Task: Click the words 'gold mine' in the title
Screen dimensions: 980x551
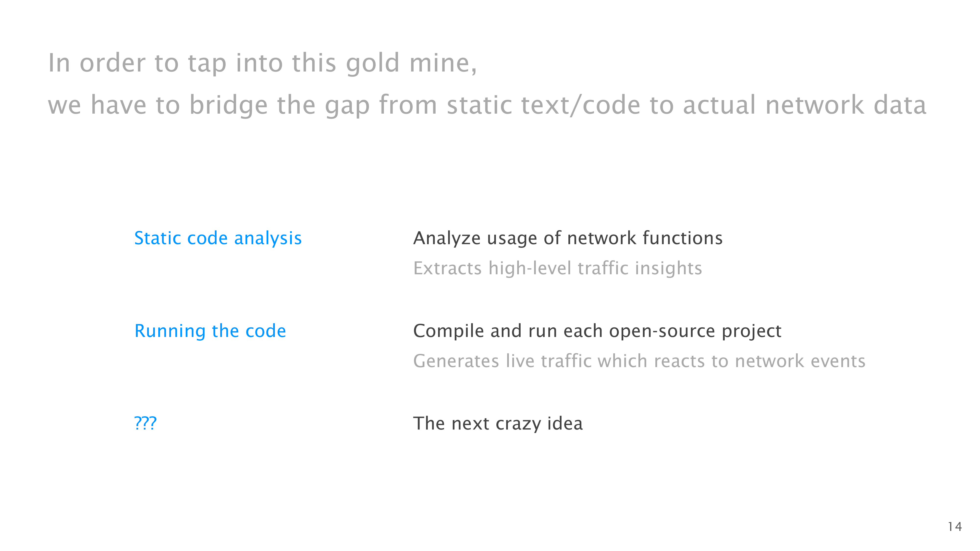Action: coord(410,63)
